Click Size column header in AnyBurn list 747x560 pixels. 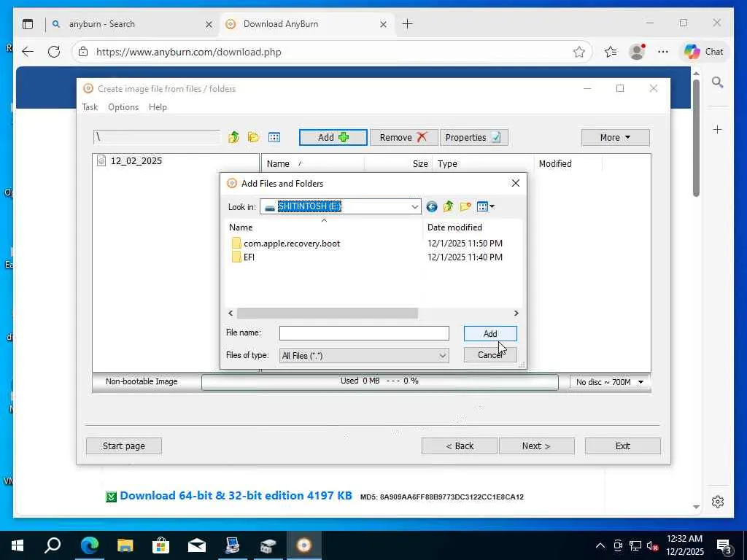tap(399, 164)
